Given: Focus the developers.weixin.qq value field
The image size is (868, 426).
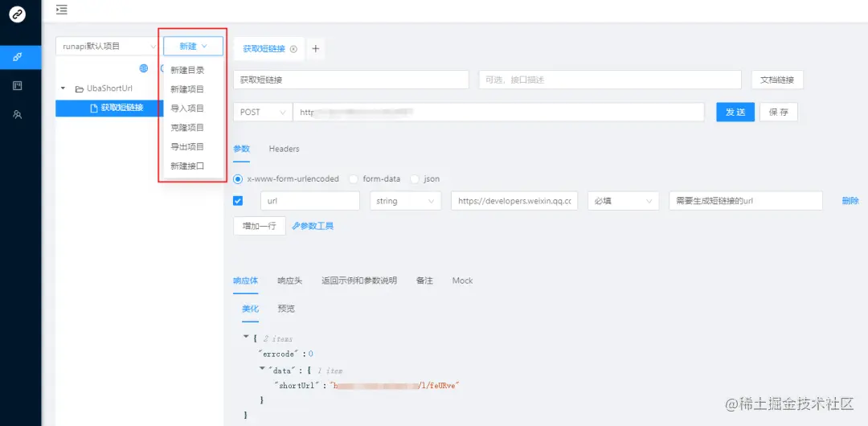Looking at the screenshot, I should (x=514, y=201).
